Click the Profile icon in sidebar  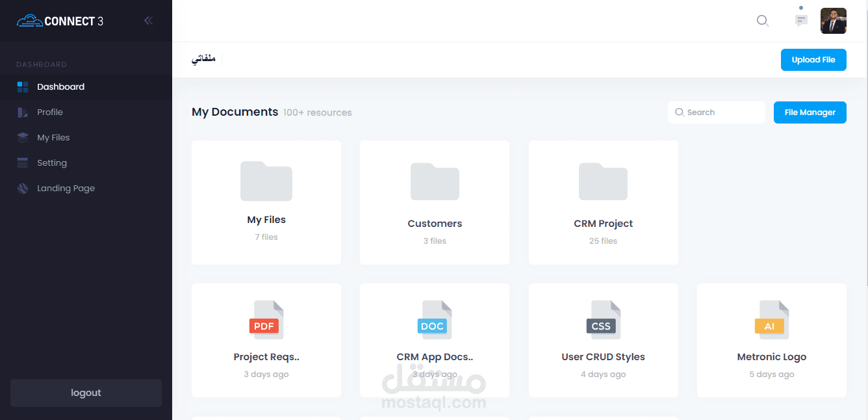pyautogui.click(x=23, y=112)
